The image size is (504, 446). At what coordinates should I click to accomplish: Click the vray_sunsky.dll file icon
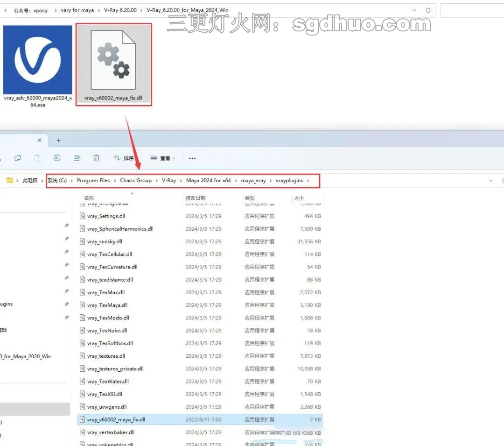click(82, 241)
